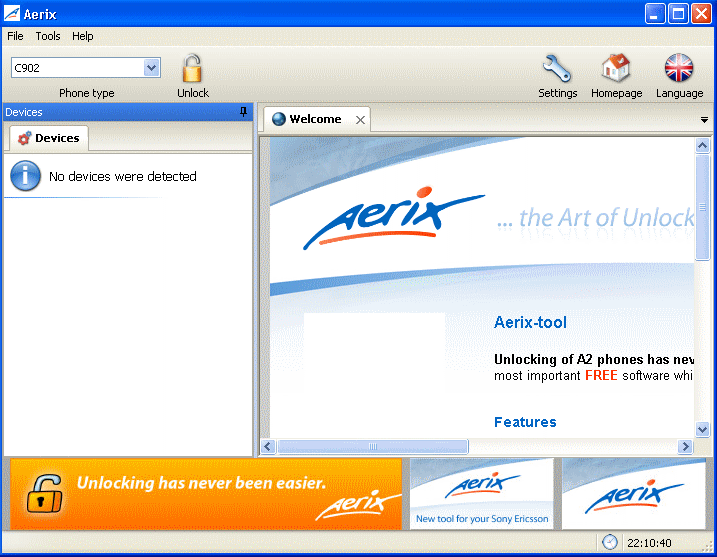Click the Phone type label
The height and width of the screenshot is (557, 717).
86,93
